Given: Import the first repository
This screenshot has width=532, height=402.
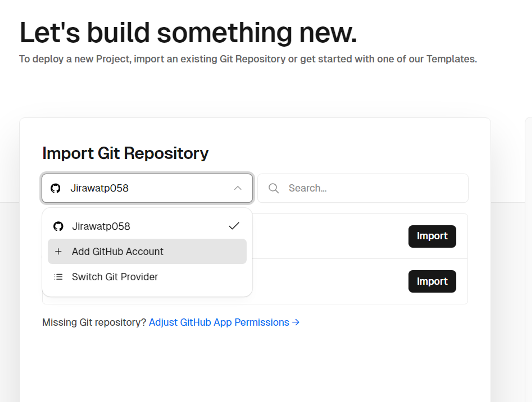Looking at the screenshot, I should [x=432, y=236].
